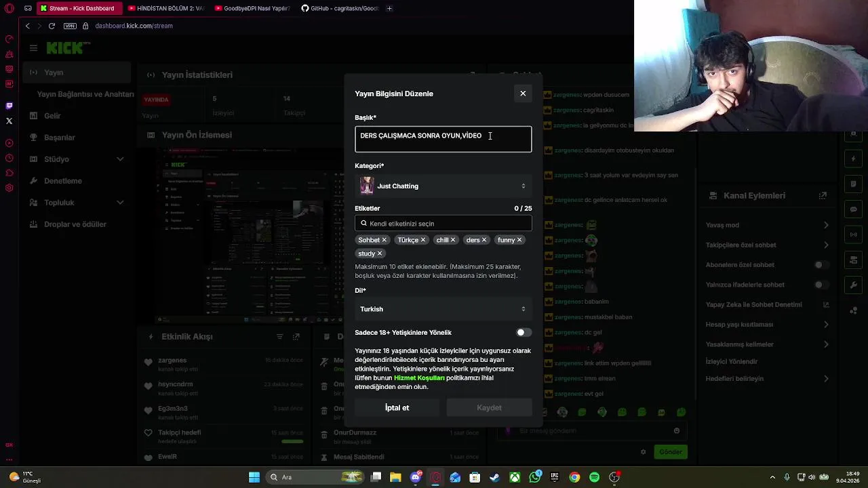
Task: Remove the Sohbet tag
Action: (384, 240)
